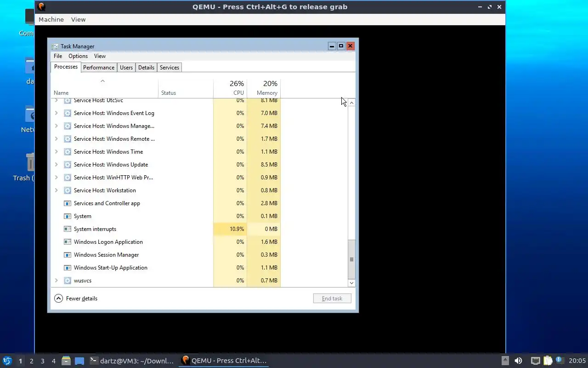The width and height of the screenshot is (588, 368).
Task: Click the scrollbar down arrow
Action: click(351, 283)
